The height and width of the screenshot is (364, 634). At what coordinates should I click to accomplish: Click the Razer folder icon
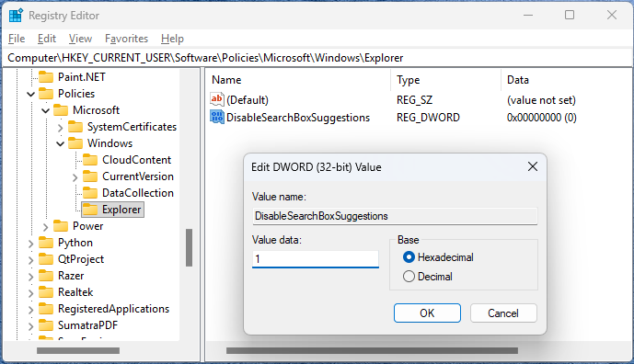46,276
